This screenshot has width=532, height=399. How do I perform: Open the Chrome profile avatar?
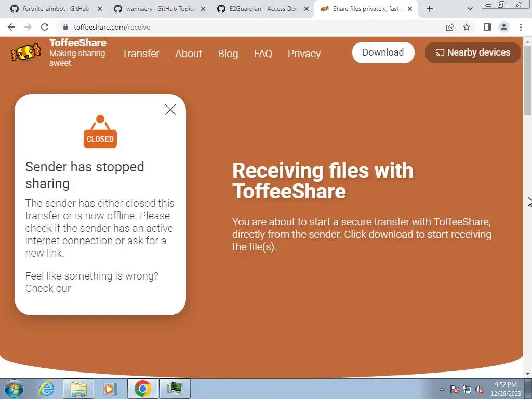[504, 27]
